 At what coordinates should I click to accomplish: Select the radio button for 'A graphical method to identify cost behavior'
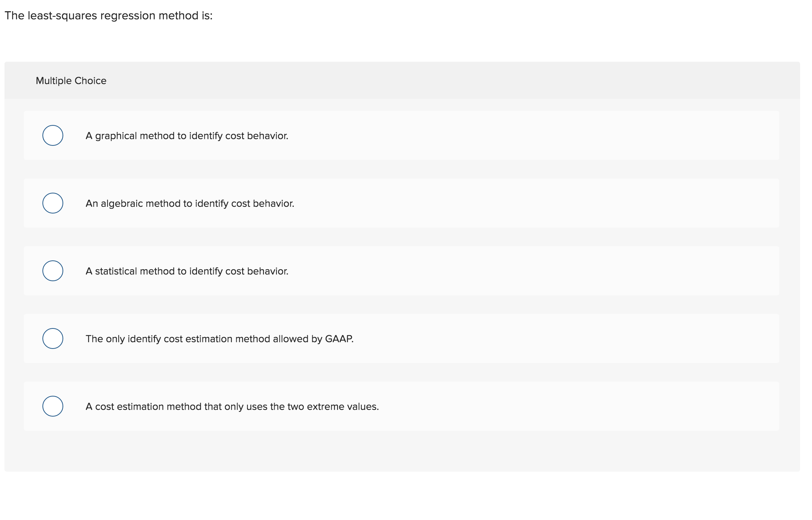click(53, 135)
